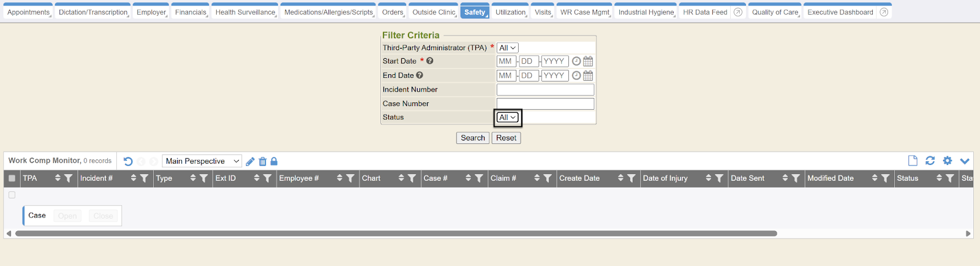
Task: Delete perspective using the trash icon
Action: (263, 161)
